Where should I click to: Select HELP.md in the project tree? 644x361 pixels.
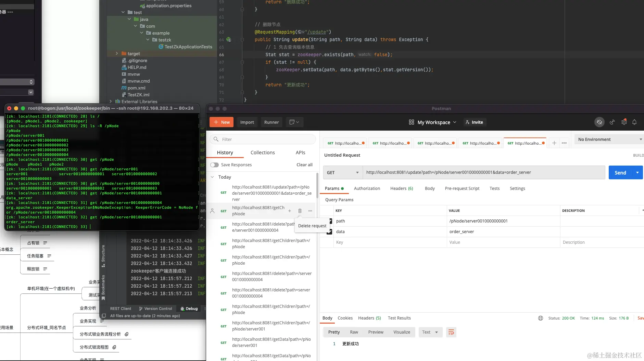pos(137,67)
